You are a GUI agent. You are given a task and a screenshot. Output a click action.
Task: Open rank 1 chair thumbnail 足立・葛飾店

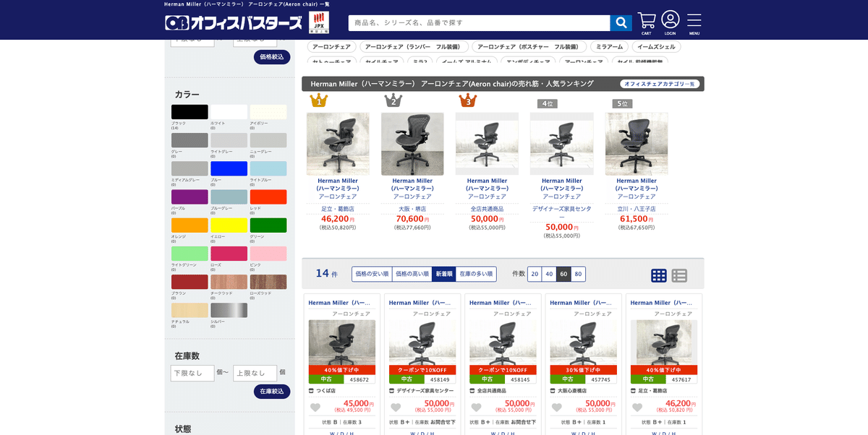pyautogui.click(x=338, y=144)
